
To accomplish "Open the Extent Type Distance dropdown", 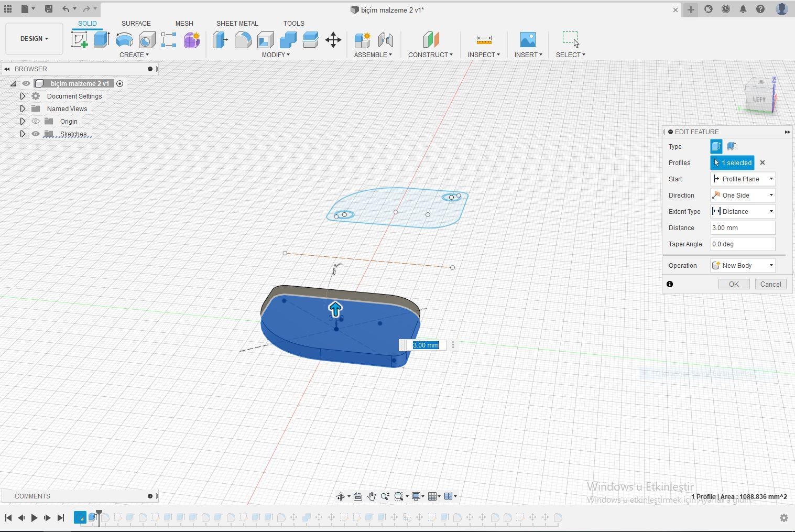I will (x=743, y=211).
